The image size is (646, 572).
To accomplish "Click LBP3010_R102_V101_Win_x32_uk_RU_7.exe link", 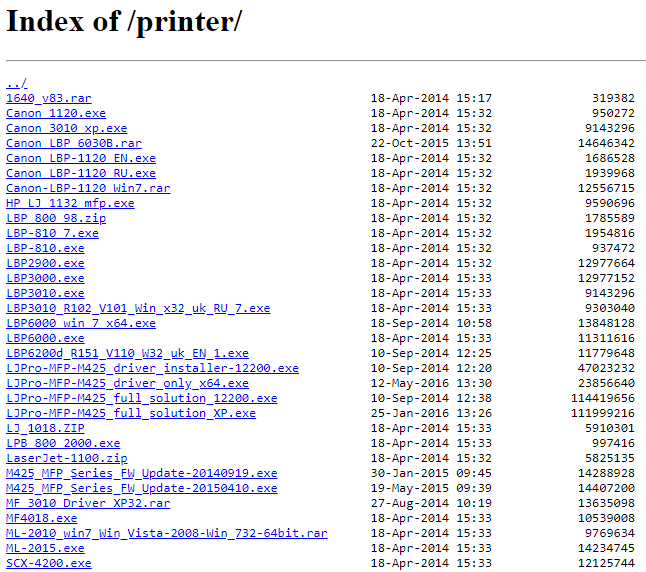I will 138,308.
